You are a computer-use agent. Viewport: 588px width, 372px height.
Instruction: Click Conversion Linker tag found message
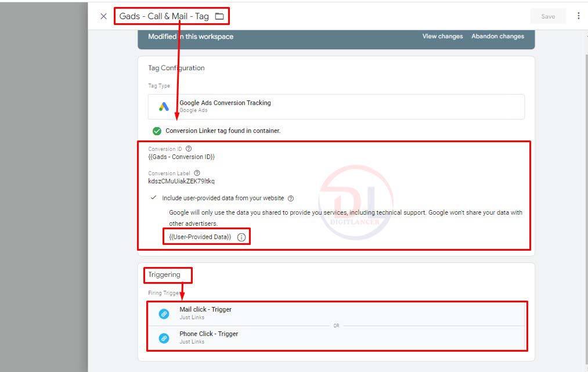point(223,131)
